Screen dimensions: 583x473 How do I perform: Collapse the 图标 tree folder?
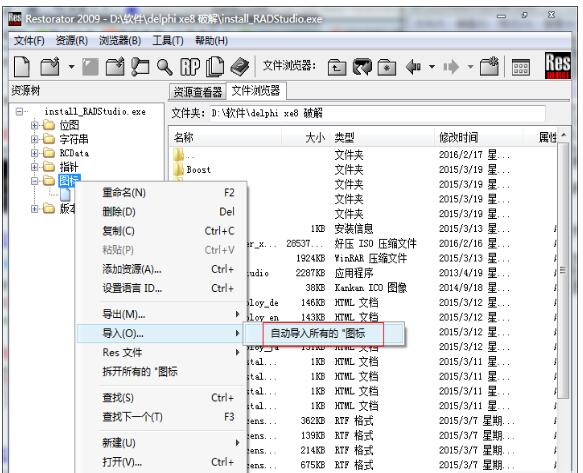[x=34, y=181]
